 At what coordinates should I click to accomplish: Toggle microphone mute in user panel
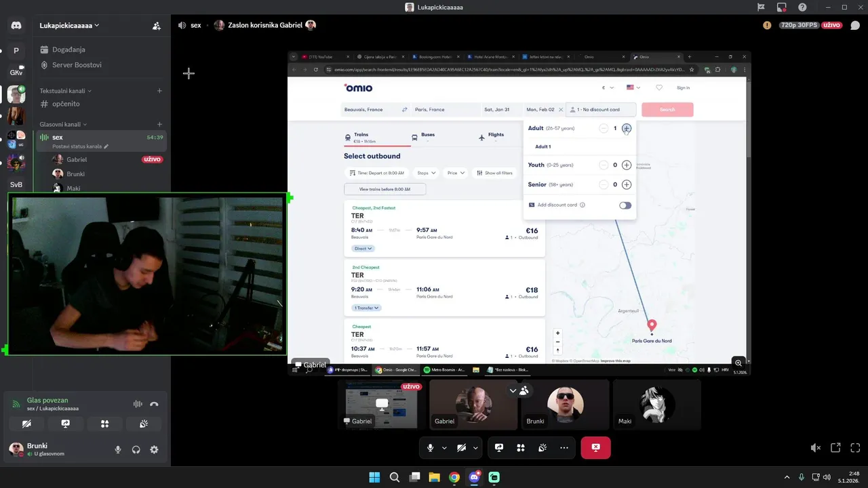pyautogui.click(x=118, y=449)
